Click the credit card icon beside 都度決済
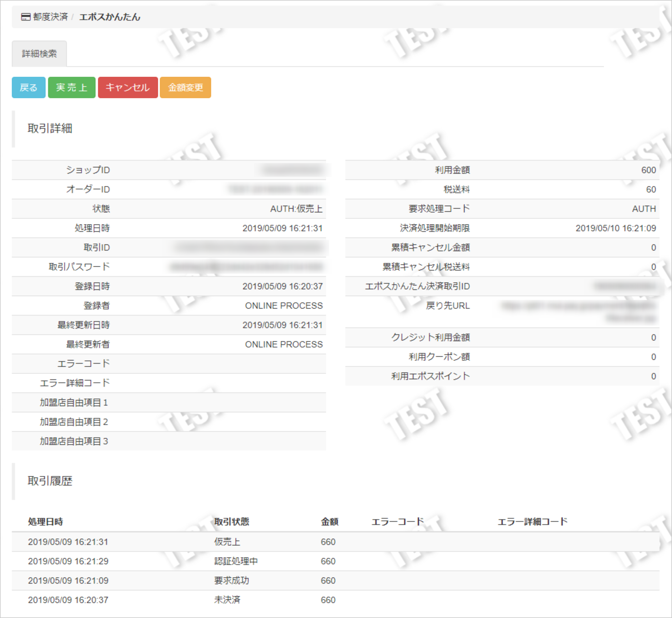 click(x=25, y=17)
